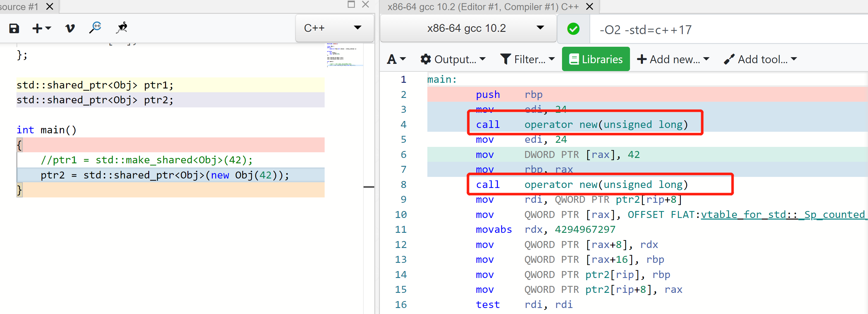The image size is (868, 314).
Task: Open the x86-64 gcc 10.2 compiler picker
Action: [x=468, y=28]
